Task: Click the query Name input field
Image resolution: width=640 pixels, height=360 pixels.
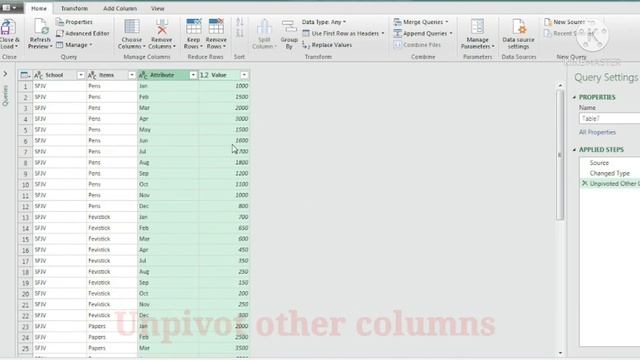Action: pos(609,119)
